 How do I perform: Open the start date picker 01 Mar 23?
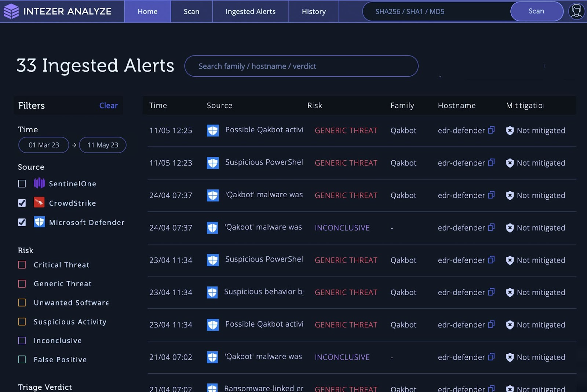coord(44,145)
